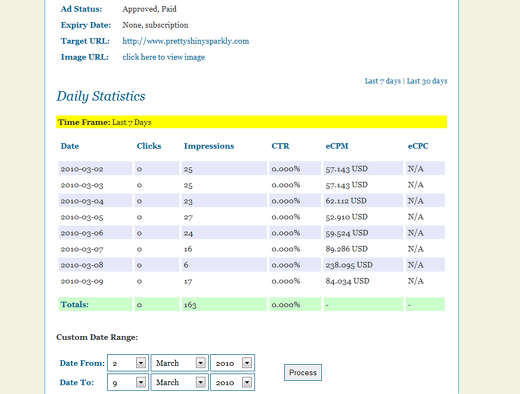Screen dimensions: 520x394
Task: Open the Target URL prettyshinysparkly.com link
Action: pyautogui.click(x=185, y=41)
